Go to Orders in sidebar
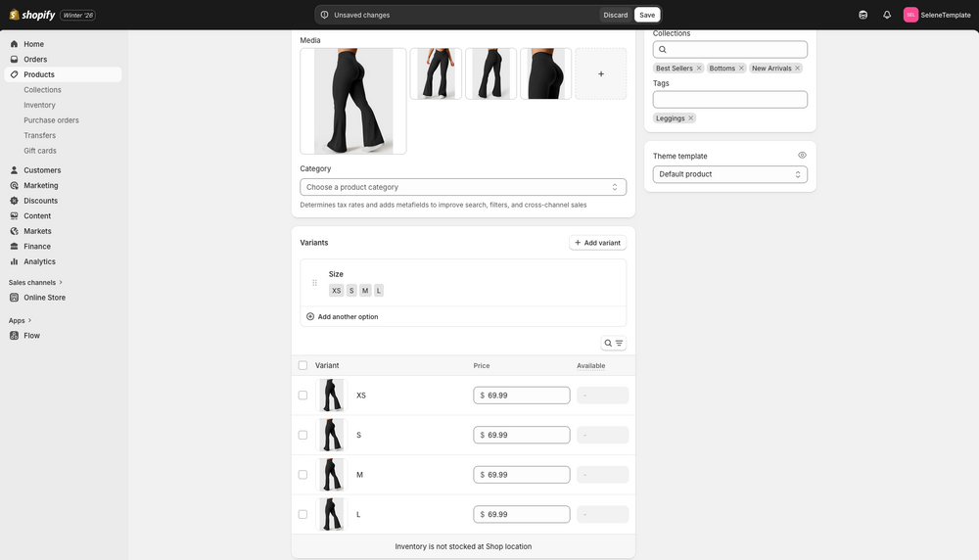 tap(35, 60)
